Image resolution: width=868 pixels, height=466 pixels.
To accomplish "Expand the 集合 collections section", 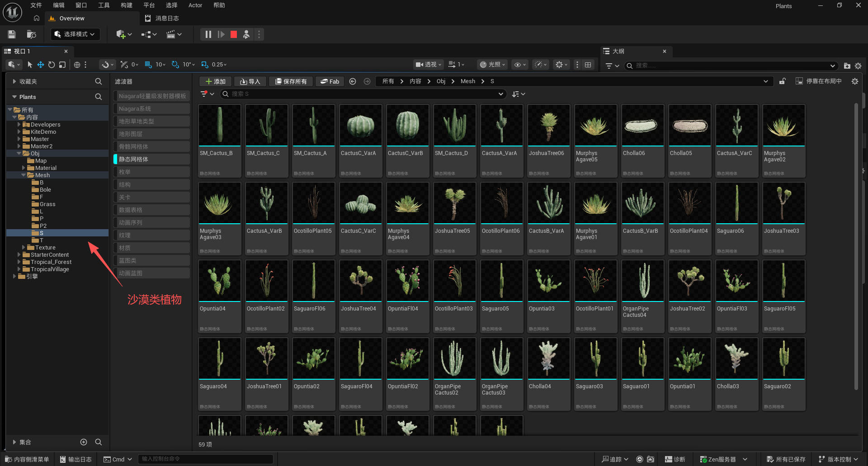I will [14, 442].
